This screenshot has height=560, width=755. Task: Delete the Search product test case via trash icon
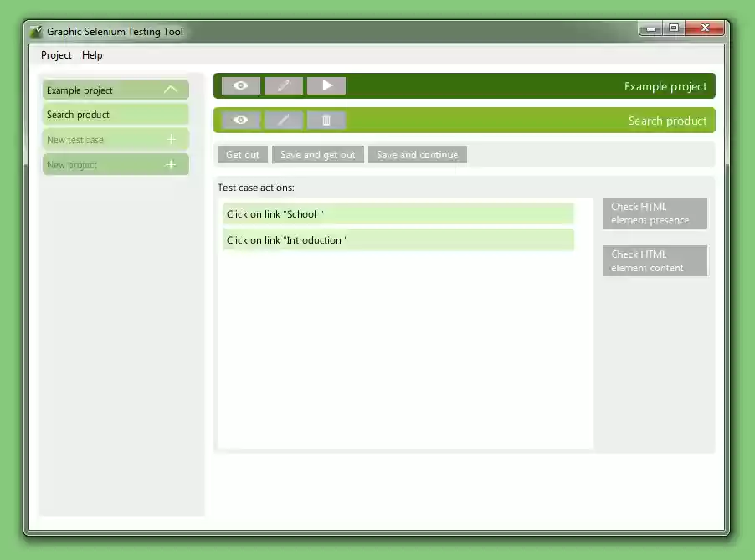pyautogui.click(x=326, y=119)
